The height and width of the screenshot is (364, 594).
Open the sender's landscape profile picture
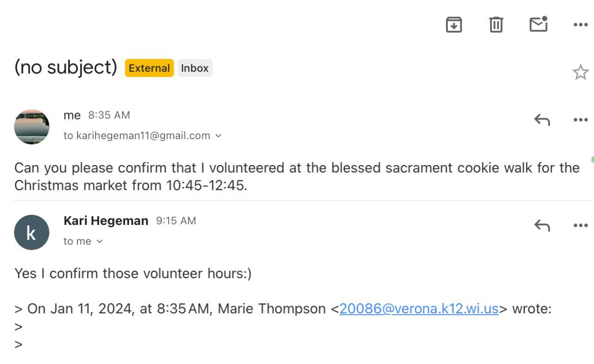(32, 127)
